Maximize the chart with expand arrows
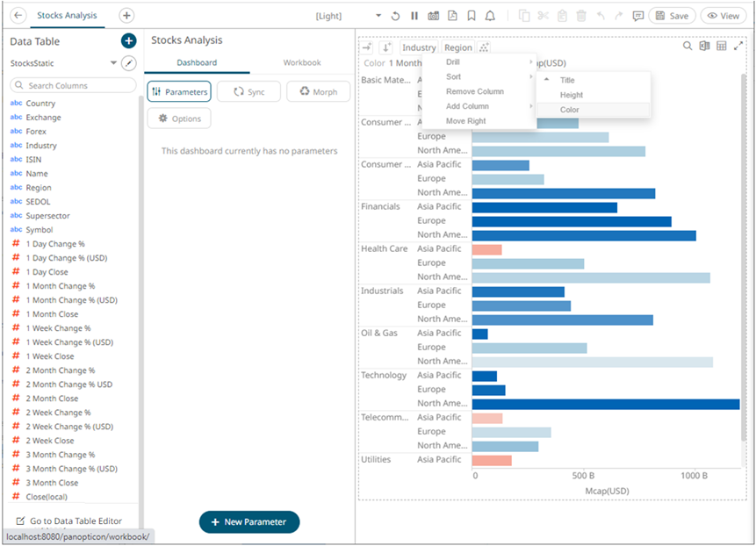756x546 pixels. pyautogui.click(x=738, y=47)
